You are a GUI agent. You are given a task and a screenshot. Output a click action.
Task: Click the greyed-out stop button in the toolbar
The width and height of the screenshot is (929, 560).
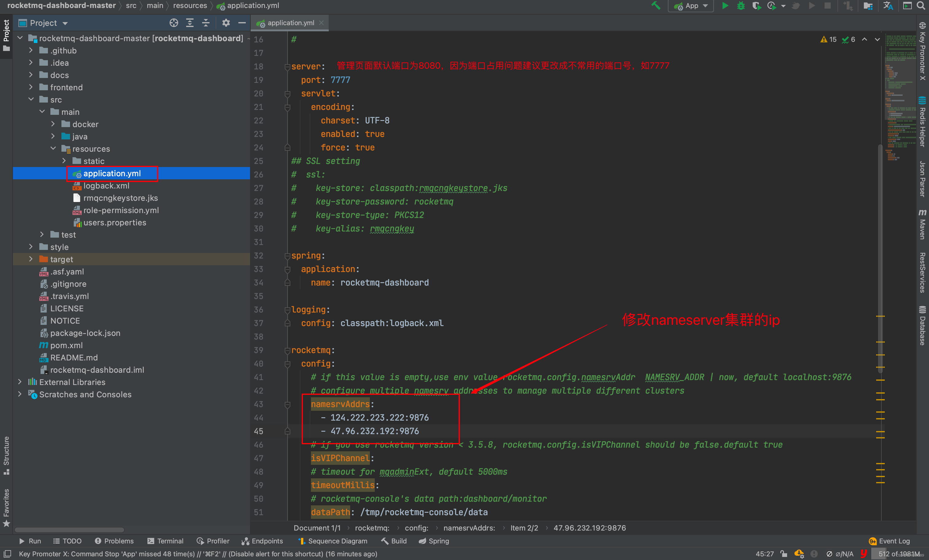(x=828, y=6)
